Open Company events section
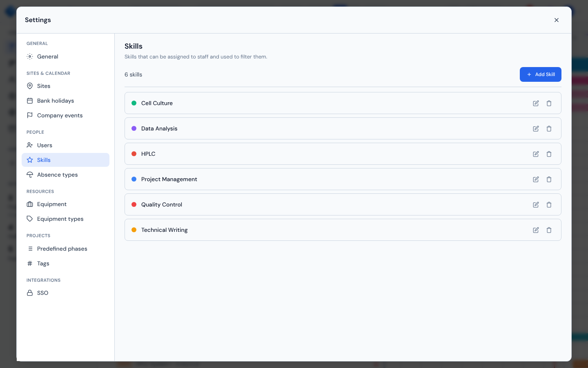Viewport: 588px width, 368px height. click(65, 115)
